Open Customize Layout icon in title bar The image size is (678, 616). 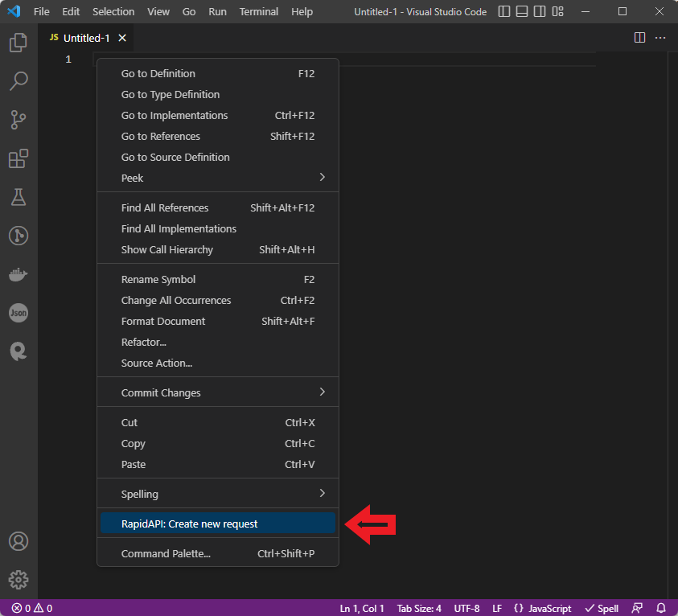(558, 11)
